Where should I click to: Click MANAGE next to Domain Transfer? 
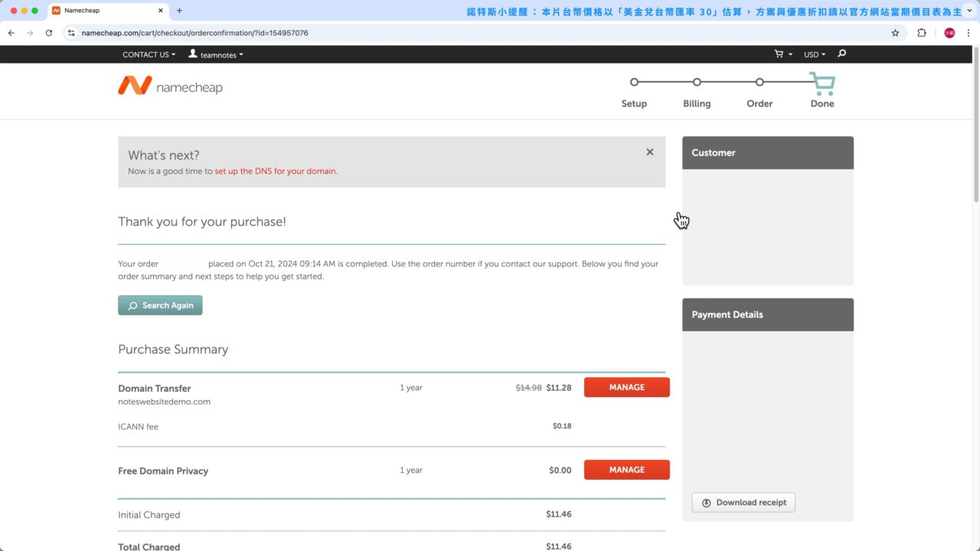(626, 387)
